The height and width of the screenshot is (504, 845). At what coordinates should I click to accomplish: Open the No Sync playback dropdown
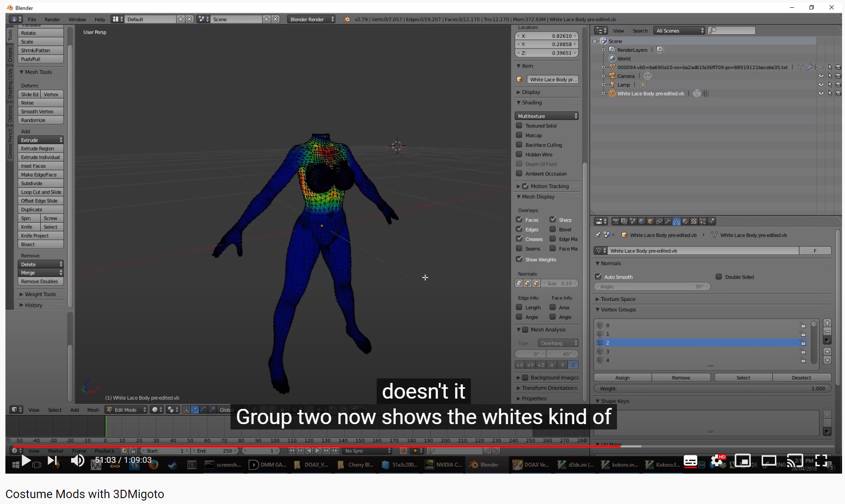(367, 451)
